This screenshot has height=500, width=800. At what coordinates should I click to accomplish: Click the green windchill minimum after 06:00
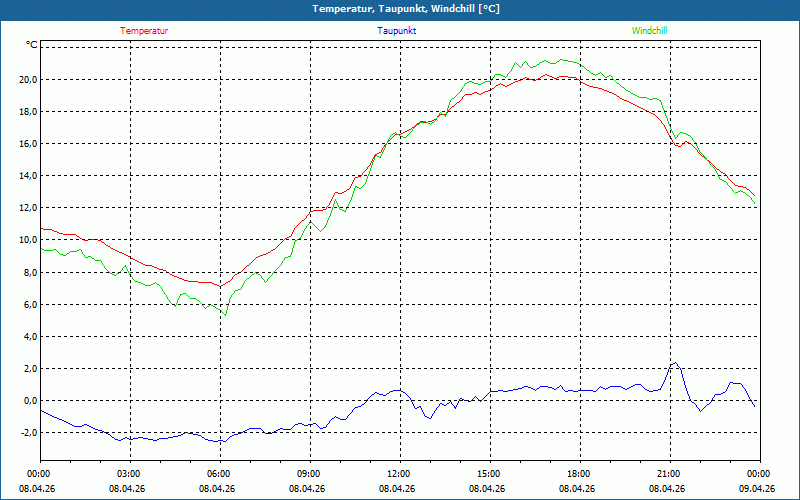pyautogui.click(x=225, y=315)
